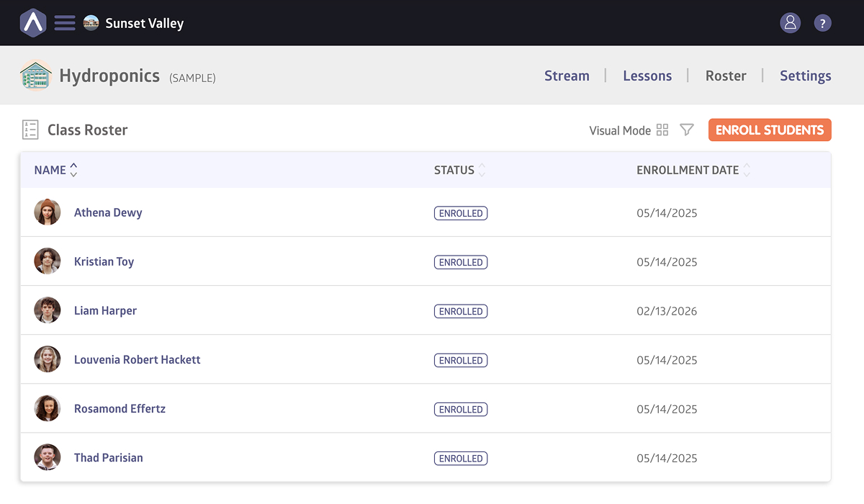864x504 pixels.
Task: Open the help question mark icon
Action: point(822,23)
